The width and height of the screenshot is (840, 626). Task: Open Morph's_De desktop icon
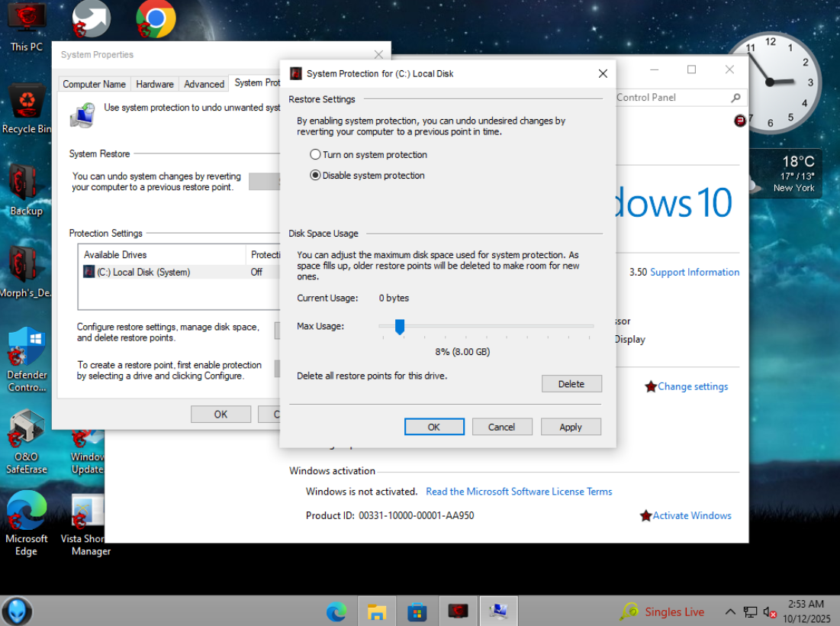[x=26, y=273]
